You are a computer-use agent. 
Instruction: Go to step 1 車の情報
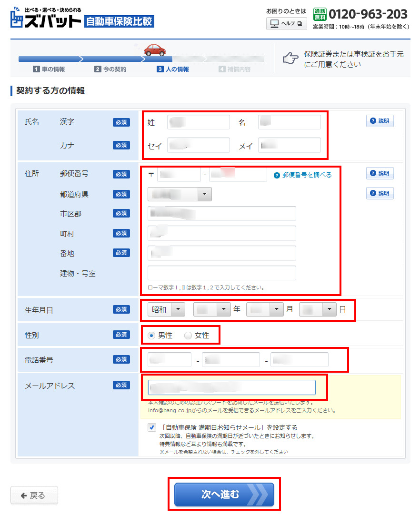pos(49,69)
